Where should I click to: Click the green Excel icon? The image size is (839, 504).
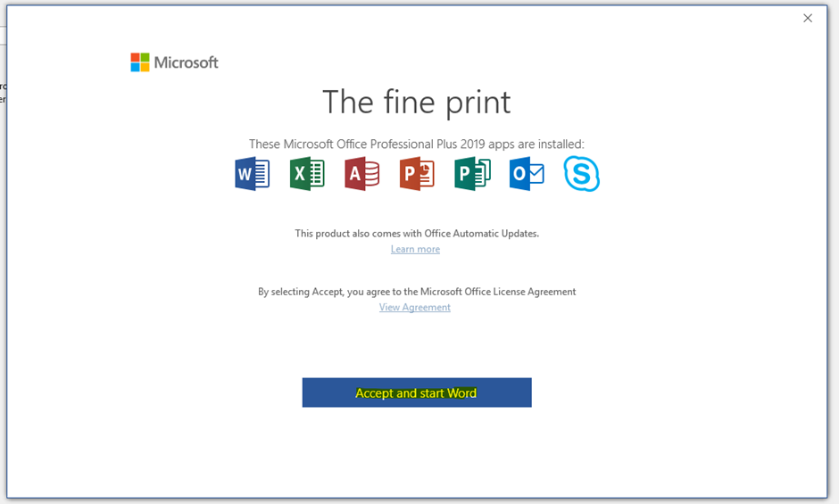point(307,173)
